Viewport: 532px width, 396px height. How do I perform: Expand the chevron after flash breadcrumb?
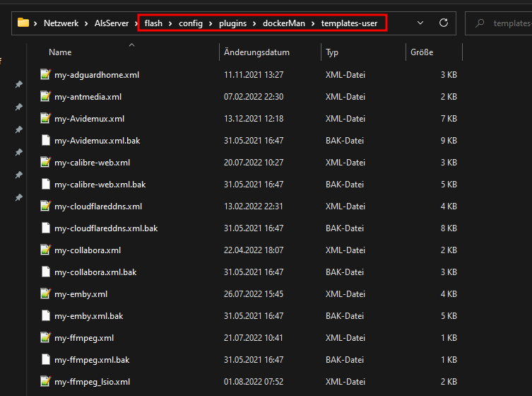(170, 23)
